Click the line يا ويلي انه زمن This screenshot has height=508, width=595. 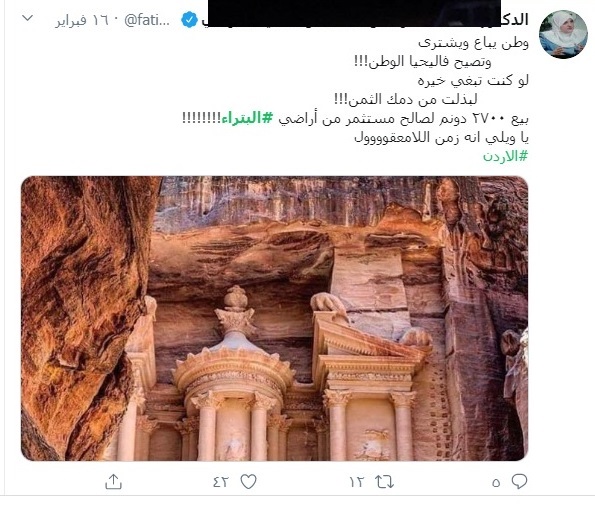441,137
